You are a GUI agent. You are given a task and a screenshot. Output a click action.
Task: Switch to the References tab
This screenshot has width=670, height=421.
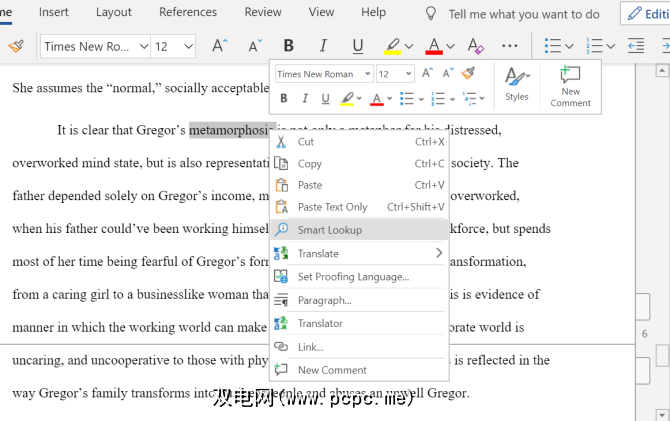point(188,12)
